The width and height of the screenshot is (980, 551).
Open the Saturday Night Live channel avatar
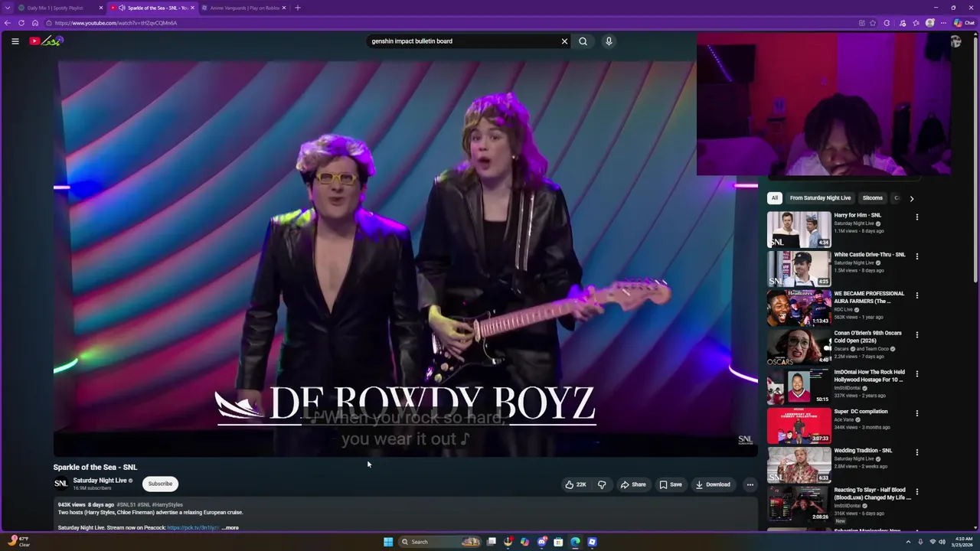coord(60,484)
